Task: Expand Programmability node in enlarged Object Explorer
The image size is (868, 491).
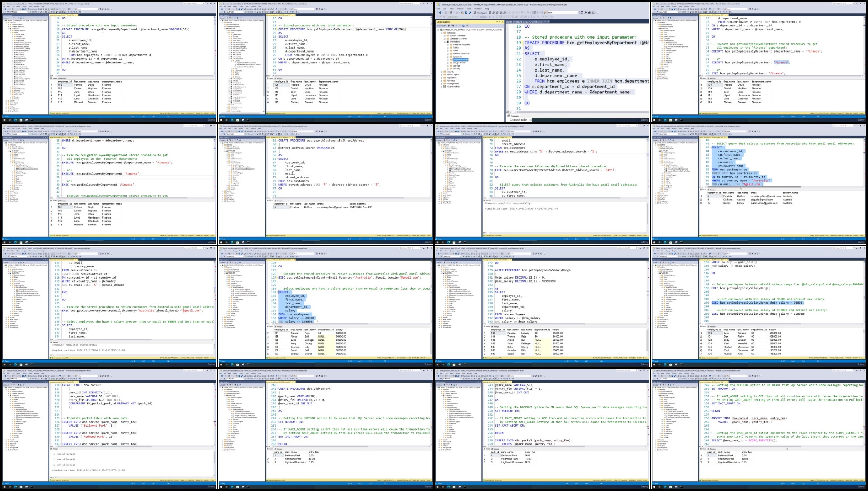Action: tap(447, 60)
